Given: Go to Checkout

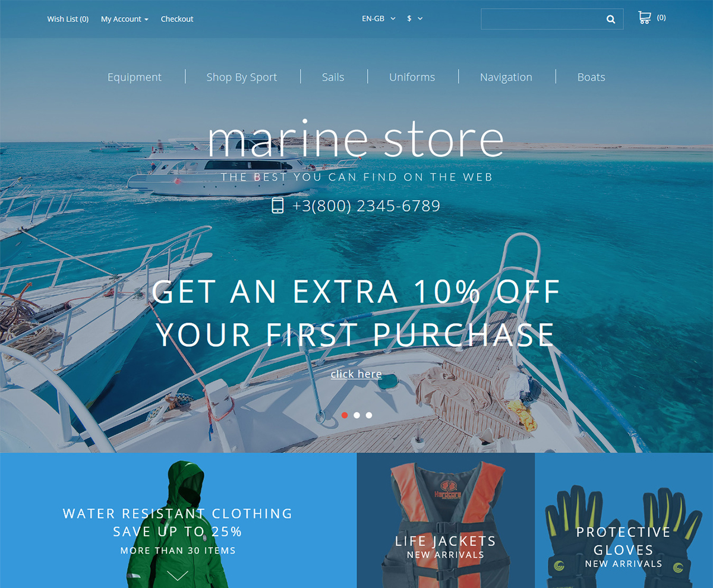Looking at the screenshot, I should pyautogui.click(x=177, y=19).
